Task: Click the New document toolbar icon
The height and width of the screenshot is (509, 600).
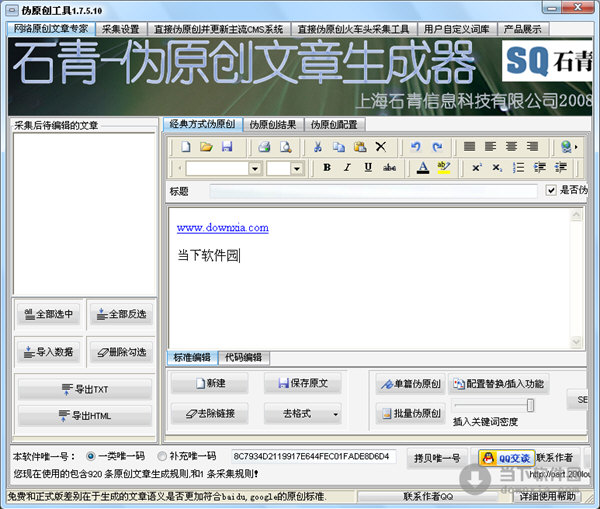Action: [186, 147]
